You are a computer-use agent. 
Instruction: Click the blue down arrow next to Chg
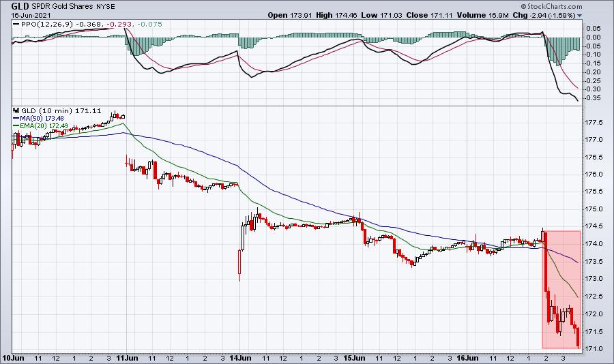[x=580, y=14]
